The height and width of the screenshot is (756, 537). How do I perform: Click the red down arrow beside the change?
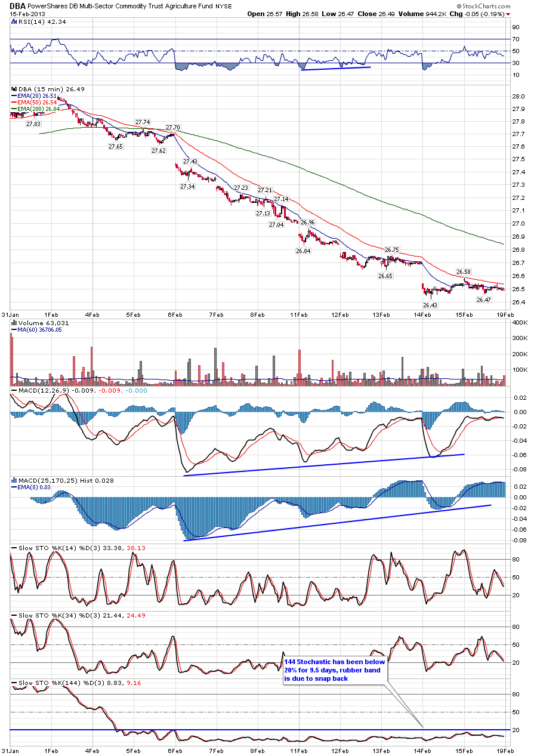[x=508, y=14]
